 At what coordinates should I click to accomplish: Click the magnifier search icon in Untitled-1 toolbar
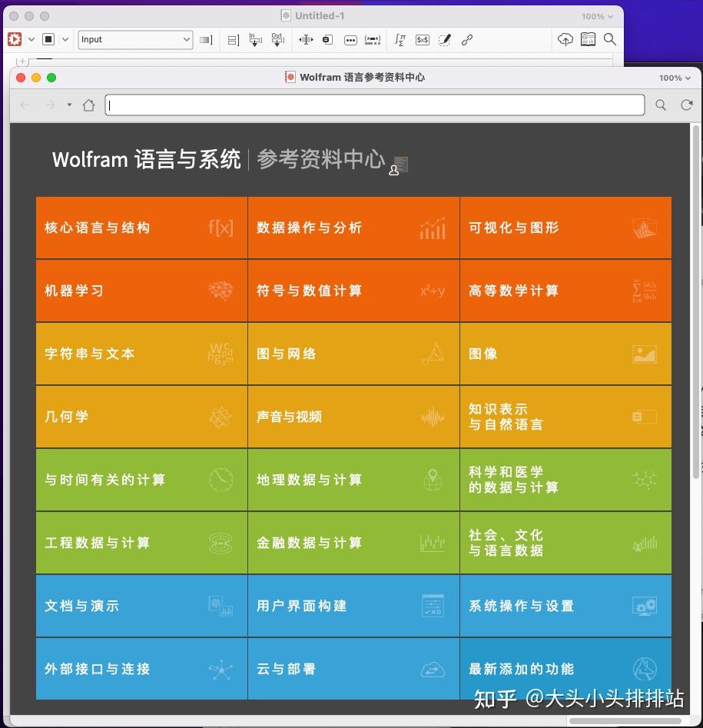point(610,39)
